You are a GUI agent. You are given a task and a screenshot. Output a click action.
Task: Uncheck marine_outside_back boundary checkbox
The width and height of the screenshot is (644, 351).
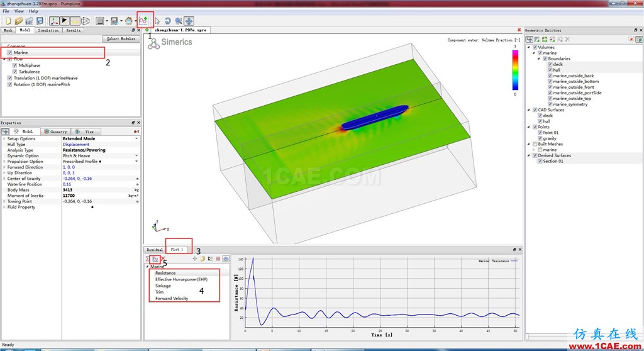click(x=550, y=75)
